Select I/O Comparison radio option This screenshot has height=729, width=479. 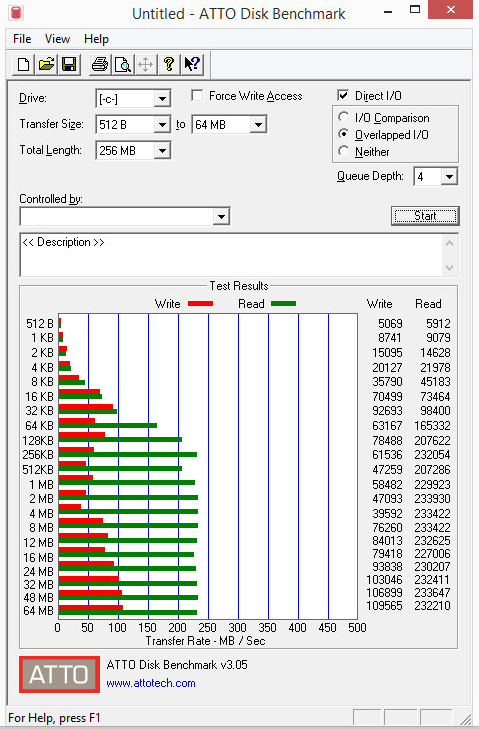pos(344,117)
